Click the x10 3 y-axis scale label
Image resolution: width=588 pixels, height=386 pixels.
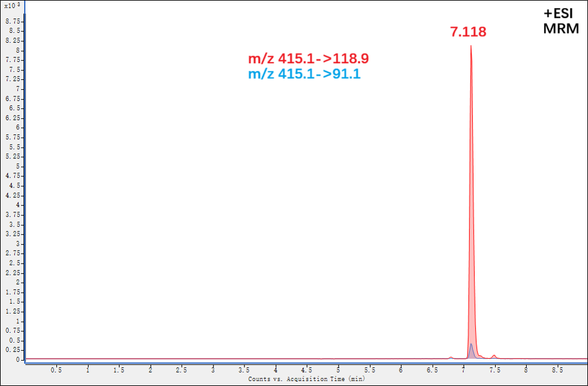tap(12, 5)
